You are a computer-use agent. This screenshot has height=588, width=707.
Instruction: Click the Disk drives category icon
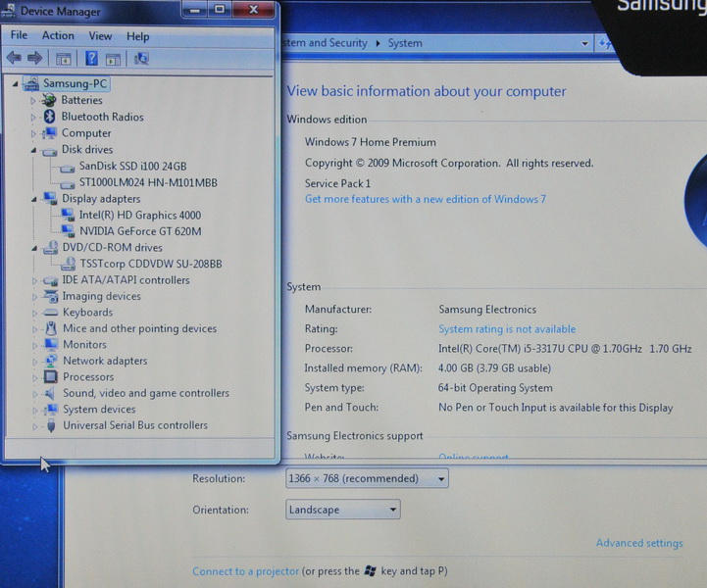(x=49, y=151)
